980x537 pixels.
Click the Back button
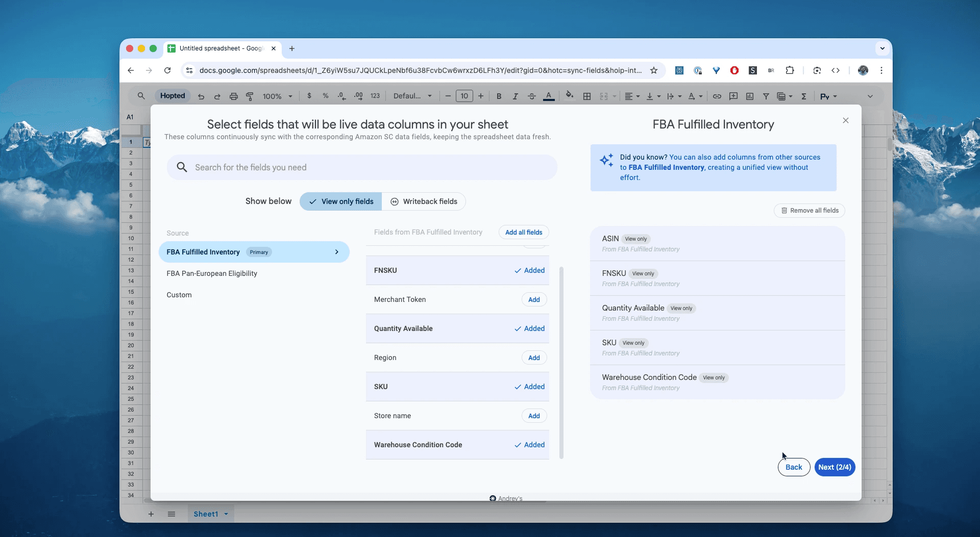[x=794, y=467]
